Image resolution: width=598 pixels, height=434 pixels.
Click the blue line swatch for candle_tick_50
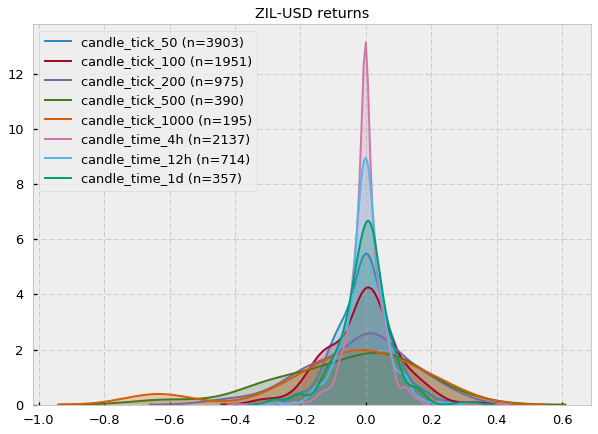pos(58,41)
